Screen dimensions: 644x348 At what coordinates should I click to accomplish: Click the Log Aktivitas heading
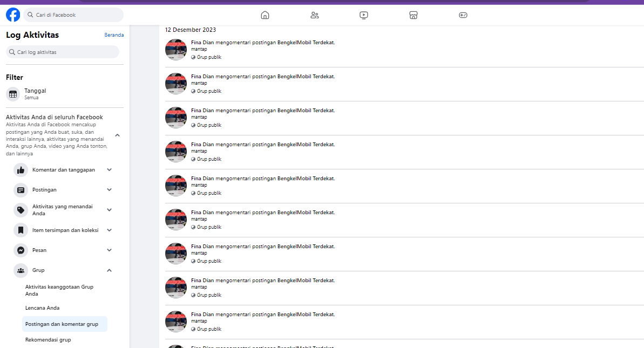(x=32, y=35)
